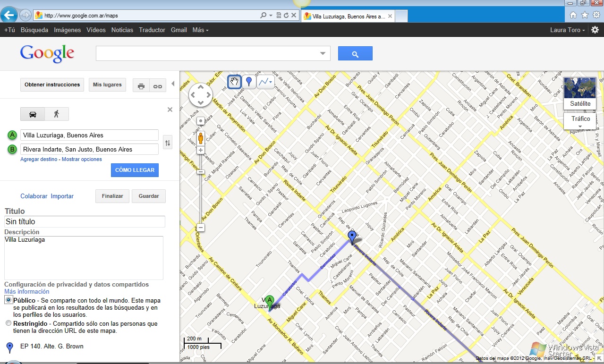Select the Restringido privacy option
The image size is (604, 364).
[x=8, y=323]
